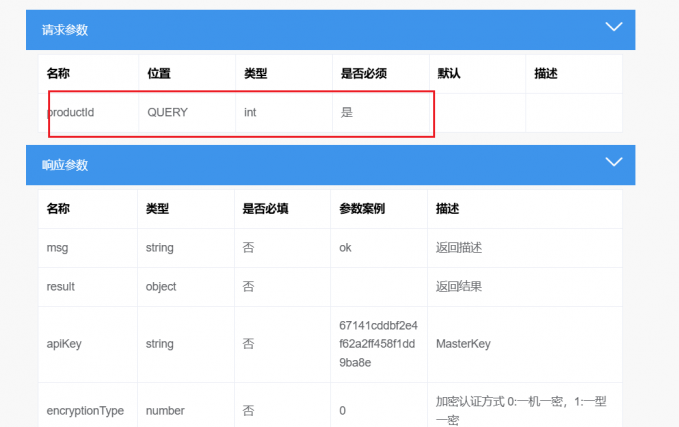
Task: Select the 是 required cell for productId
Action: point(347,113)
